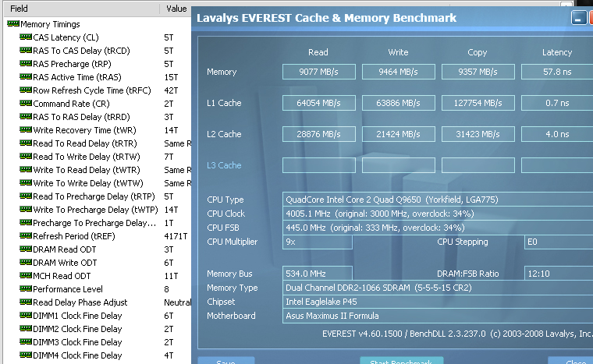Click the Start Benchmark button
Viewport: 593px width, 364px height.
coord(401,360)
